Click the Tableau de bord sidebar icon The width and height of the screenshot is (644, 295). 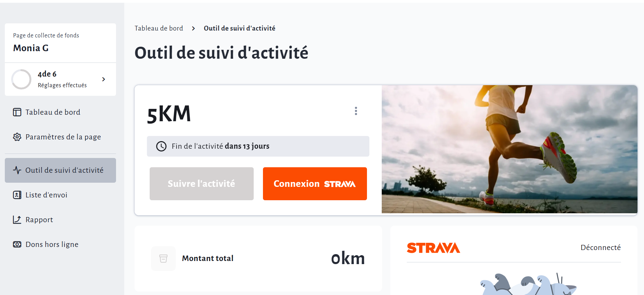coord(17,112)
